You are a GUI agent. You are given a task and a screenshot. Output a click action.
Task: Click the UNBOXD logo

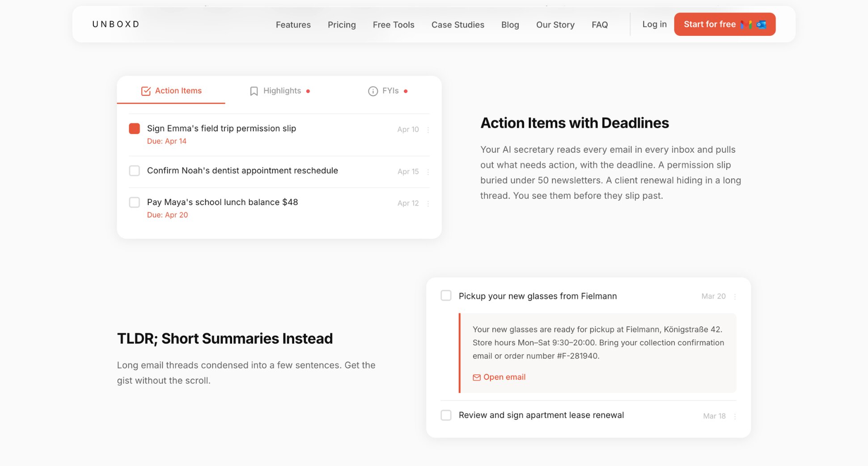(x=116, y=24)
